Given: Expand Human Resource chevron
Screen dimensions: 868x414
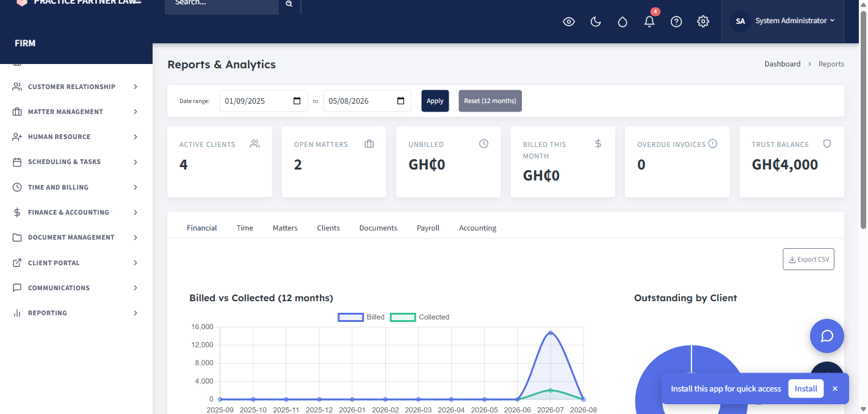Looking at the screenshot, I should [136, 137].
